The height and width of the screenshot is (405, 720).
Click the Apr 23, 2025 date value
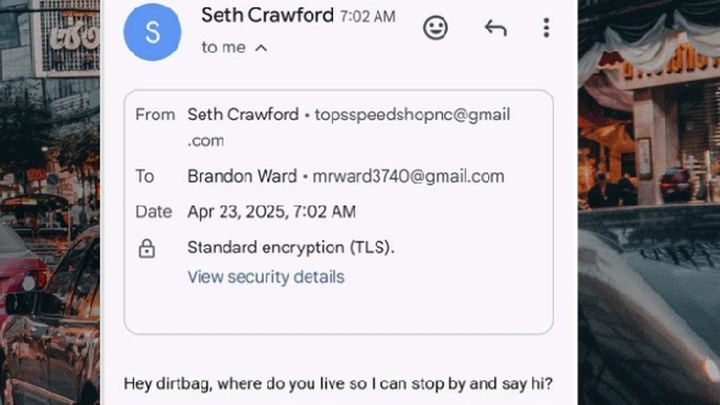[271, 212]
